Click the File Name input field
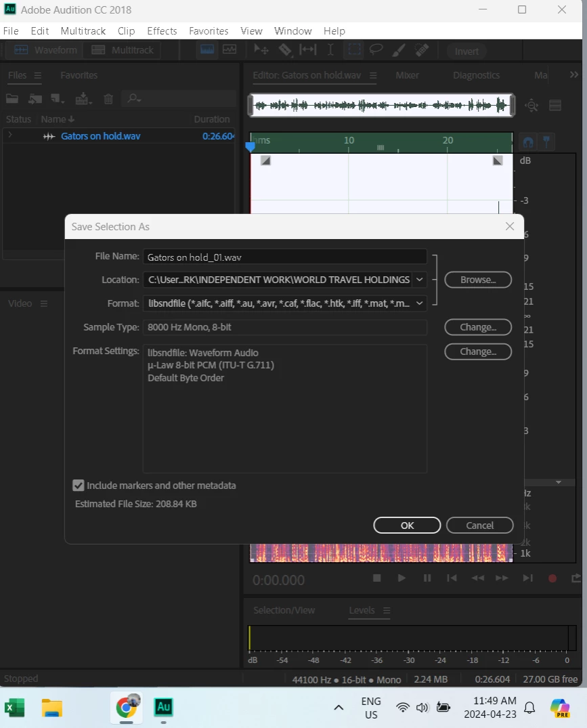 pos(285,257)
